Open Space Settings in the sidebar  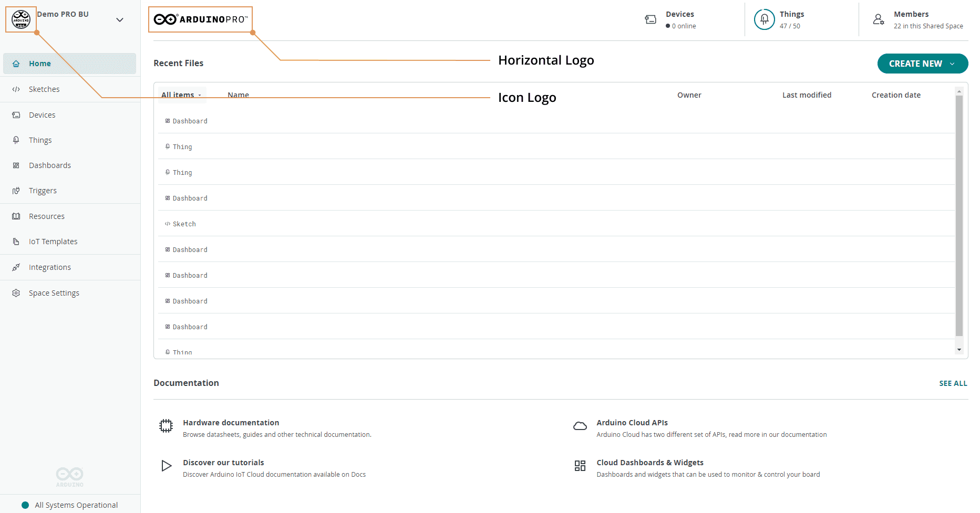[54, 293]
